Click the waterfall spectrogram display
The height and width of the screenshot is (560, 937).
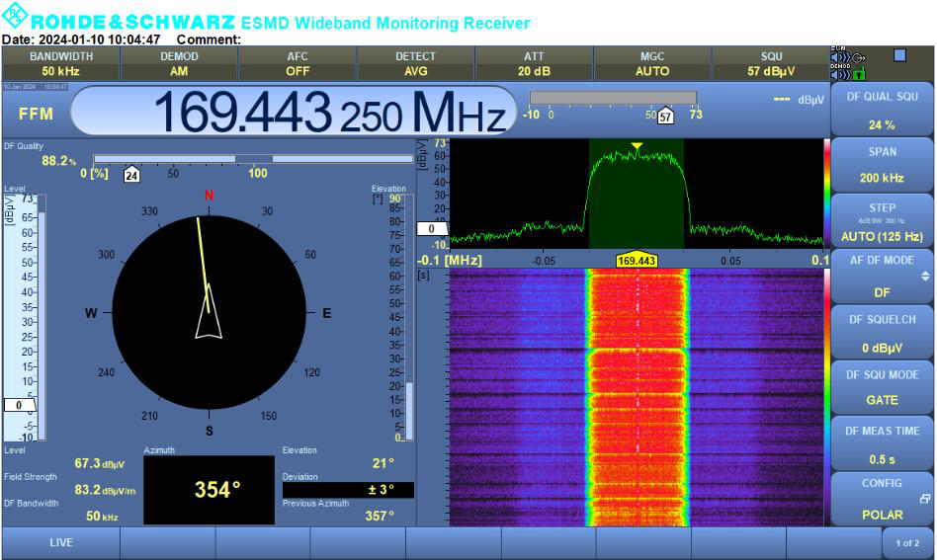click(637, 397)
